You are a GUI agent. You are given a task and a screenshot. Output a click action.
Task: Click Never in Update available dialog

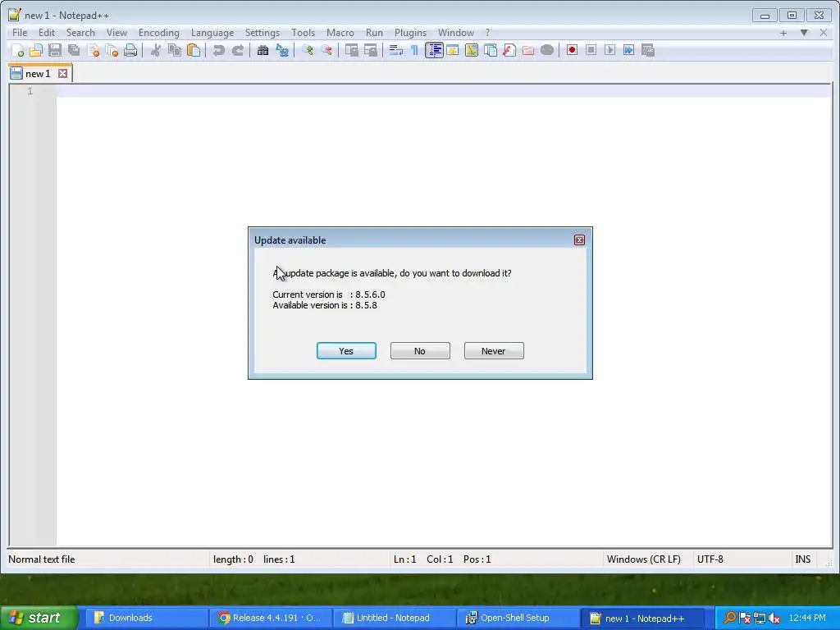pos(494,351)
